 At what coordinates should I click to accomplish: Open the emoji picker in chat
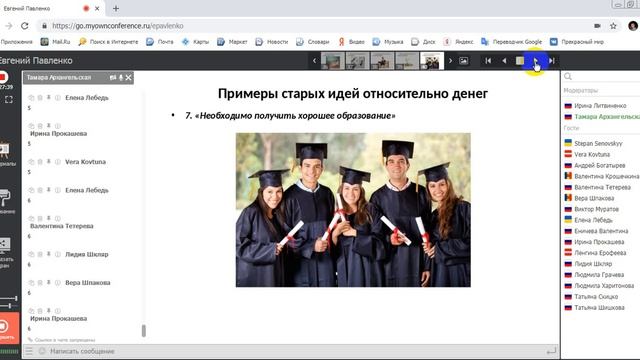42,351
